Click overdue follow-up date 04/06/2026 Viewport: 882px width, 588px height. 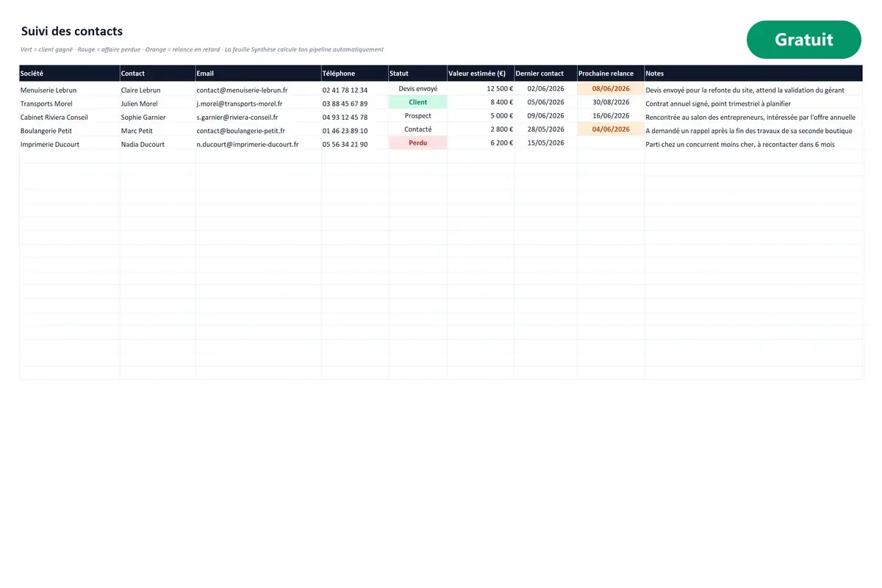(611, 129)
